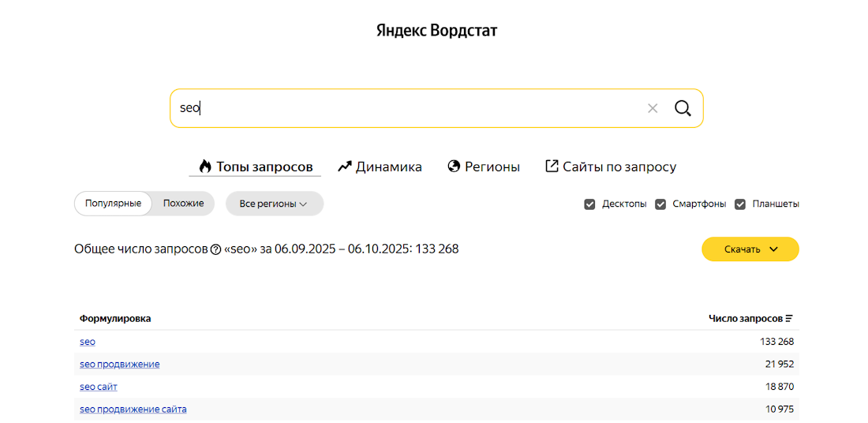Focus the search input containing seo
The image size is (868, 423).
click(x=410, y=108)
